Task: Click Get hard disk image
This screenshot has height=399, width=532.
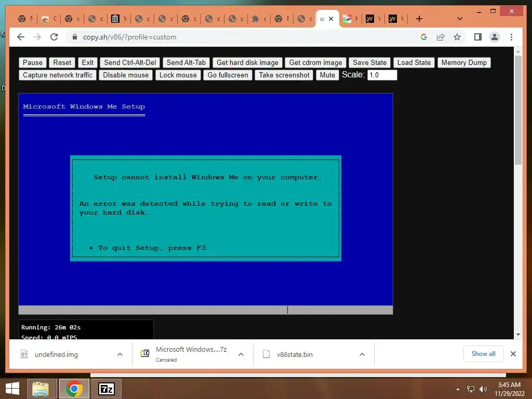Action: (x=247, y=62)
